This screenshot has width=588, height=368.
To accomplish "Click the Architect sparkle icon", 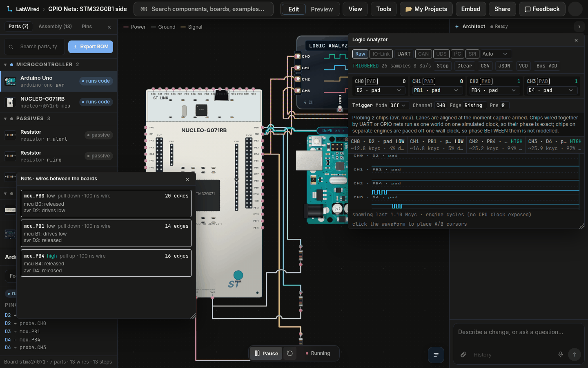I will tap(457, 27).
